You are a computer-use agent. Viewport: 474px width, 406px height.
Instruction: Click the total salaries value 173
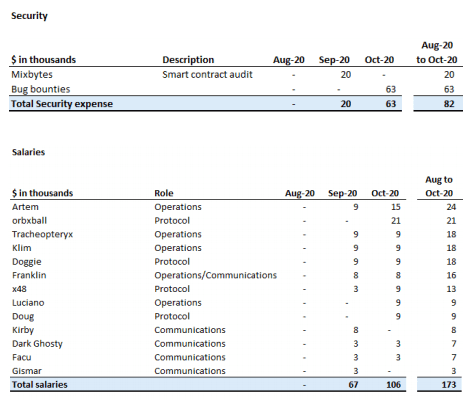click(x=449, y=385)
